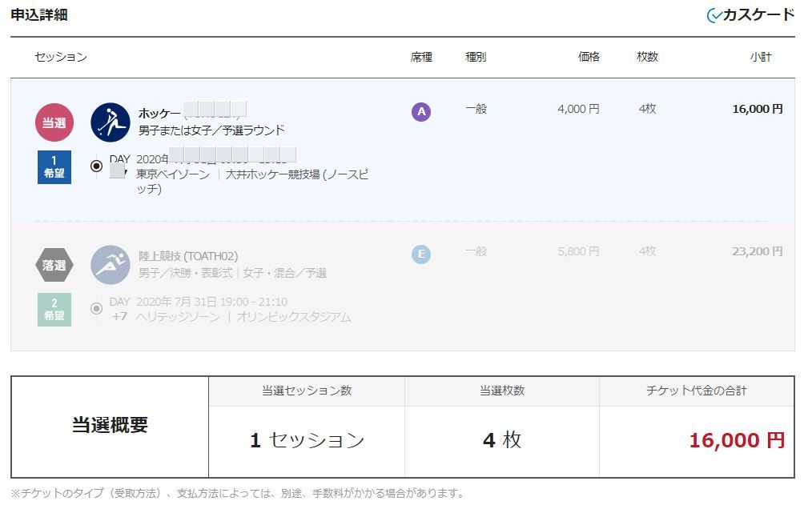Click the 小計 column header
Screen dimensions: 812x509
761,57
